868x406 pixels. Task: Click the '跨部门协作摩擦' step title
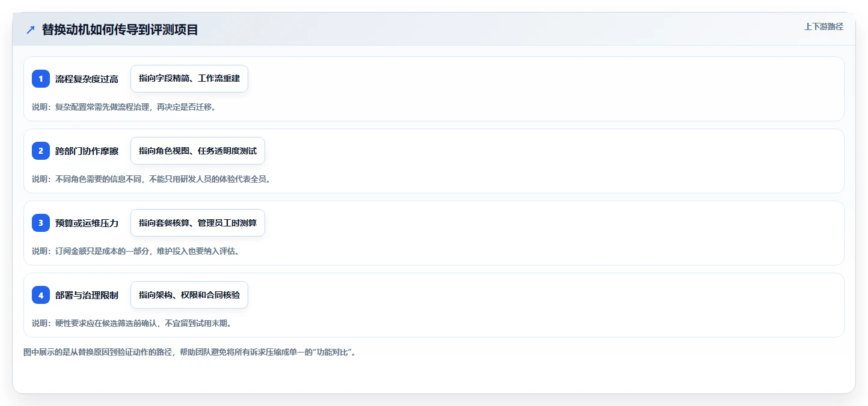pyautogui.click(x=87, y=151)
